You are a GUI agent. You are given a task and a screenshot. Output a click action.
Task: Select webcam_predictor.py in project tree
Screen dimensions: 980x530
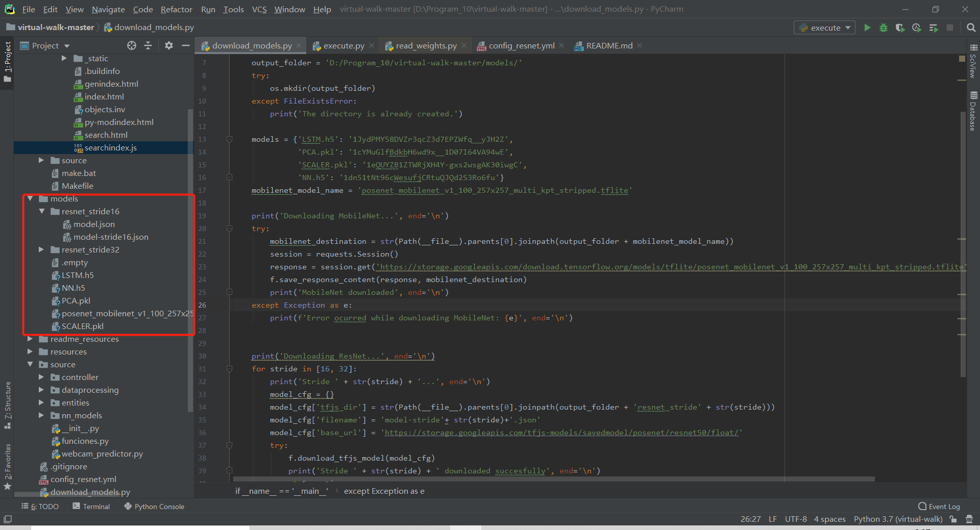click(102, 453)
